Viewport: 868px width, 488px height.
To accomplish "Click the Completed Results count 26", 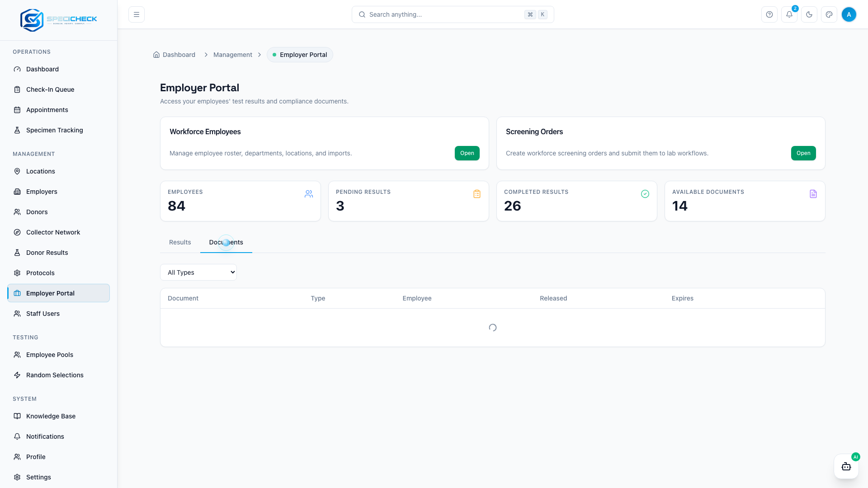I will [x=513, y=206].
